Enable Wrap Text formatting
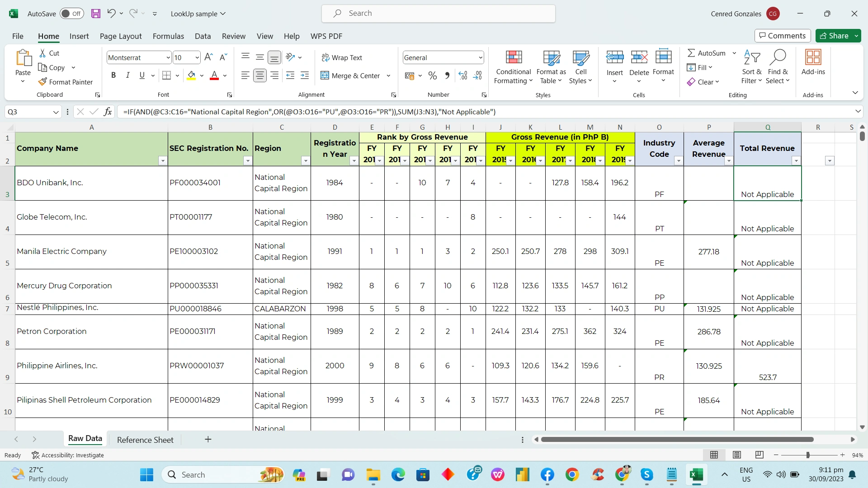This screenshot has height=488, width=868. (x=342, y=57)
